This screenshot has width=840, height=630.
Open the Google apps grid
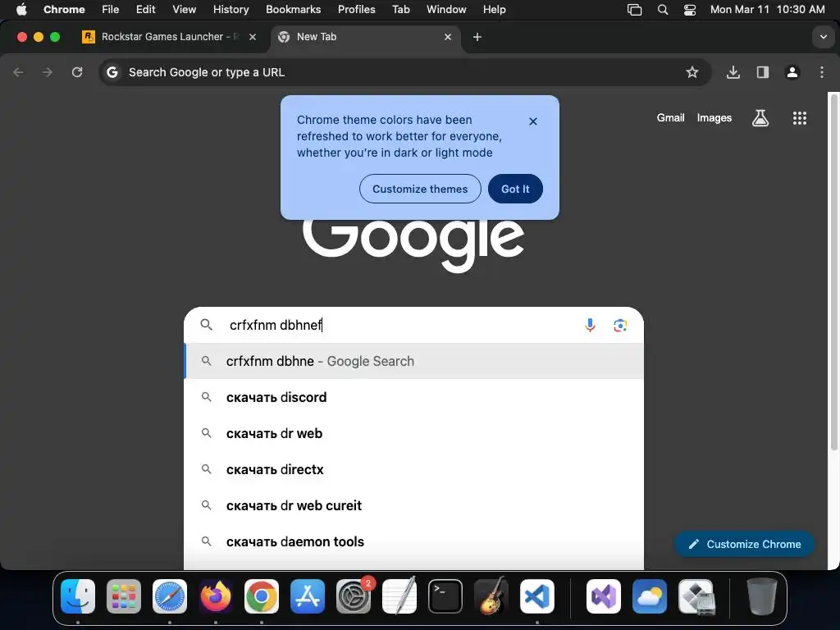tap(799, 118)
